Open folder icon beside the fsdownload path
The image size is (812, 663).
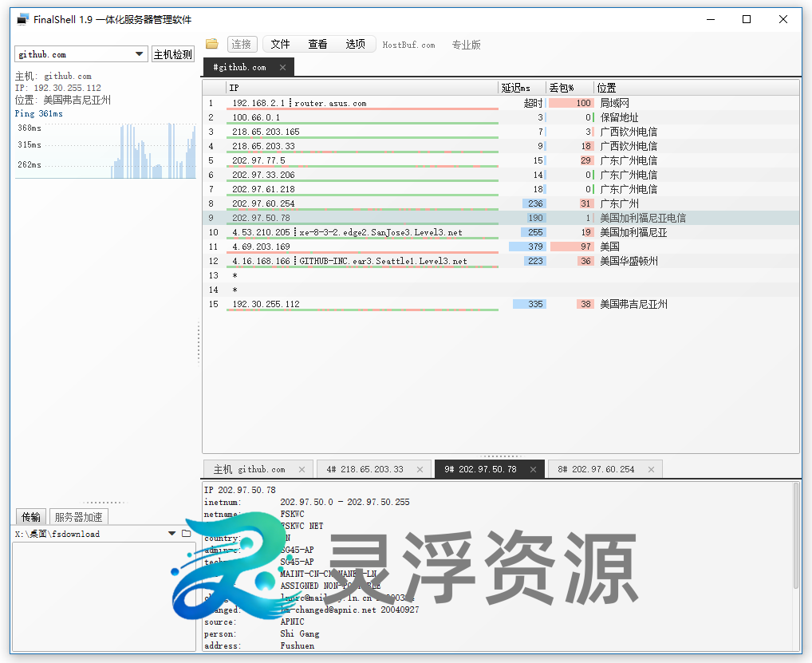coord(187,534)
